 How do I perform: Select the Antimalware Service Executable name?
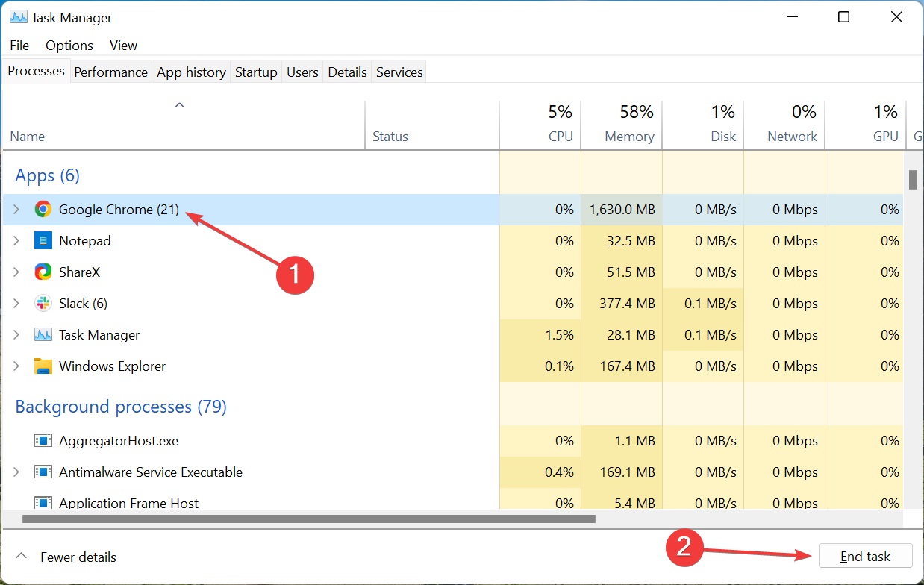click(x=151, y=472)
